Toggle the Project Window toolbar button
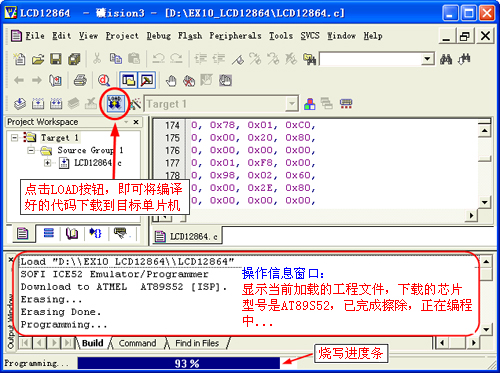The width and height of the screenshot is (500, 373). click(x=128, y=80)
